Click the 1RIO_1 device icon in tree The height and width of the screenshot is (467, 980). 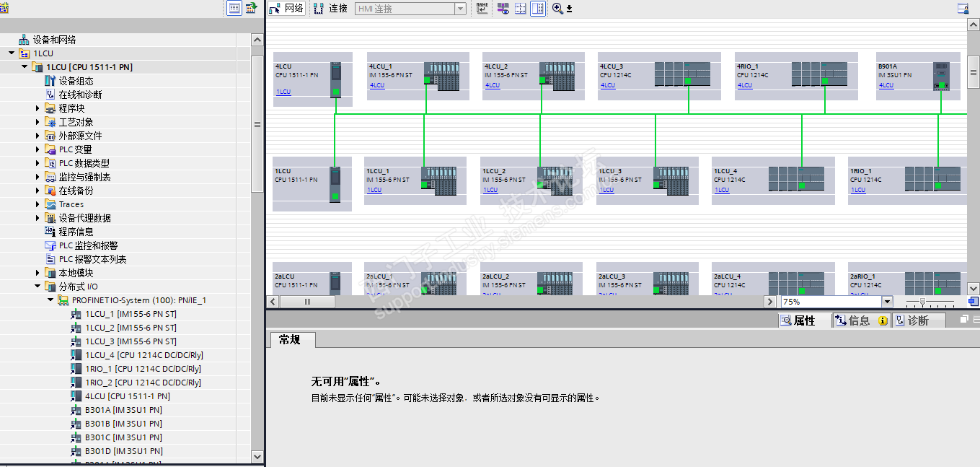(x=76, y=369)
